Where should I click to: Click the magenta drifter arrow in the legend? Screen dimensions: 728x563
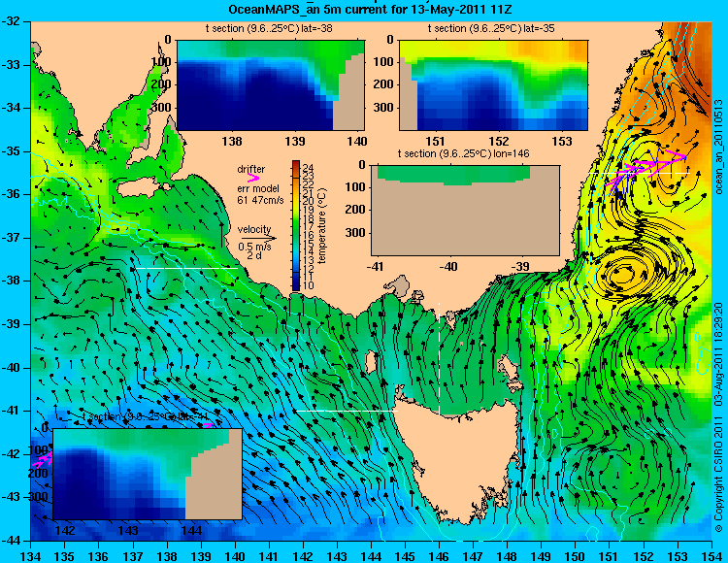click(253, 178)
